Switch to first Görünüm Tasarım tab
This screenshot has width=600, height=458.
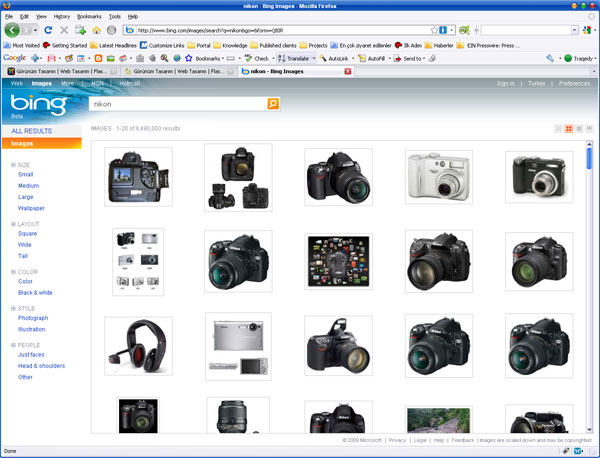pyautogui.click(x=62, y=71)
